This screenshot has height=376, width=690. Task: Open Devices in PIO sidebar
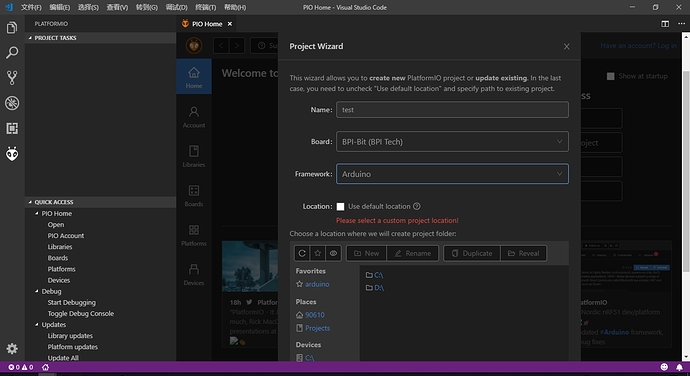(x=194, y=274)
